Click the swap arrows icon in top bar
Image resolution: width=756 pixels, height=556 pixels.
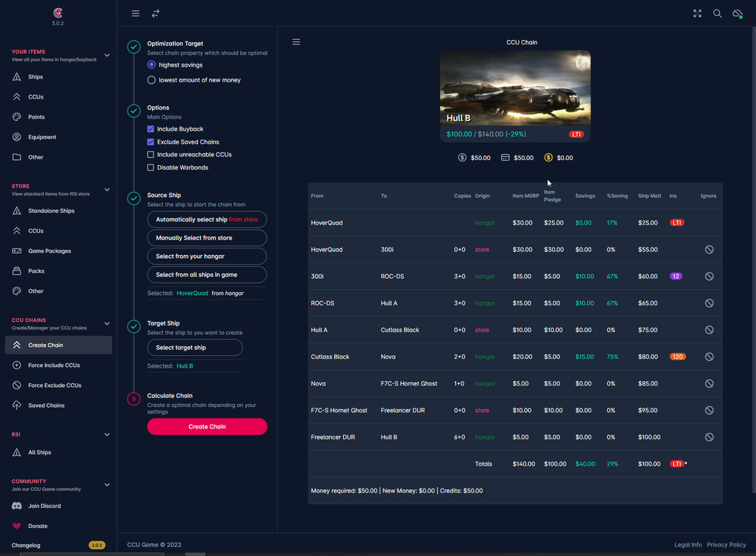coord(156,13)
